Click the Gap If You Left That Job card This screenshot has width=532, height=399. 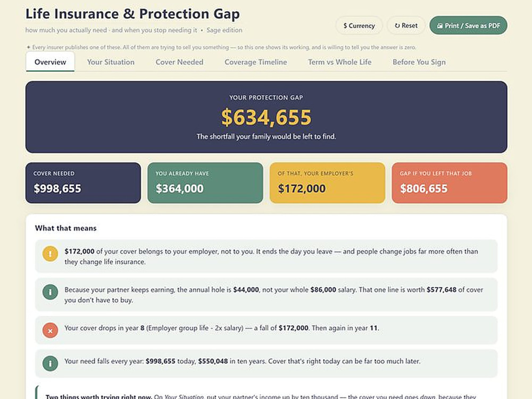click(450, 183)
